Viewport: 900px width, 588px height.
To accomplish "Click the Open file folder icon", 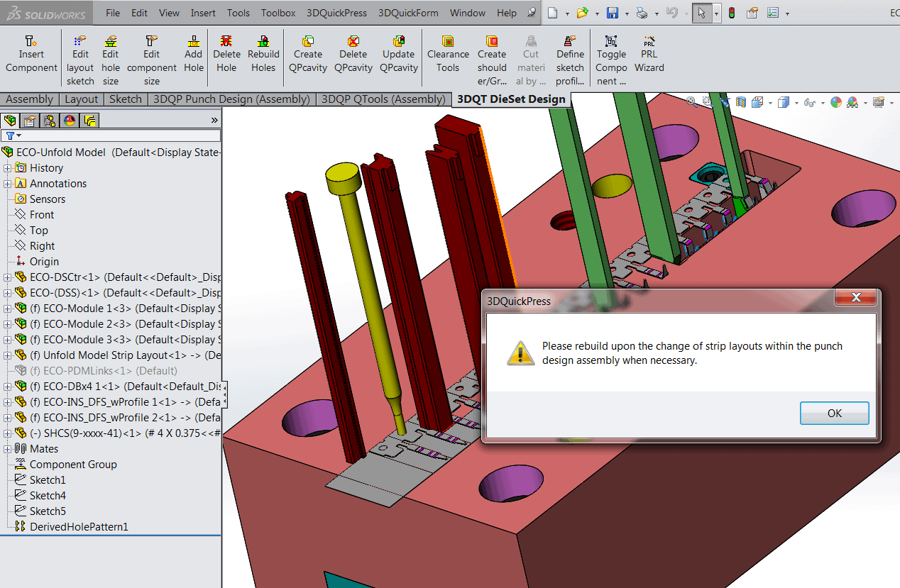I will 582,13.
